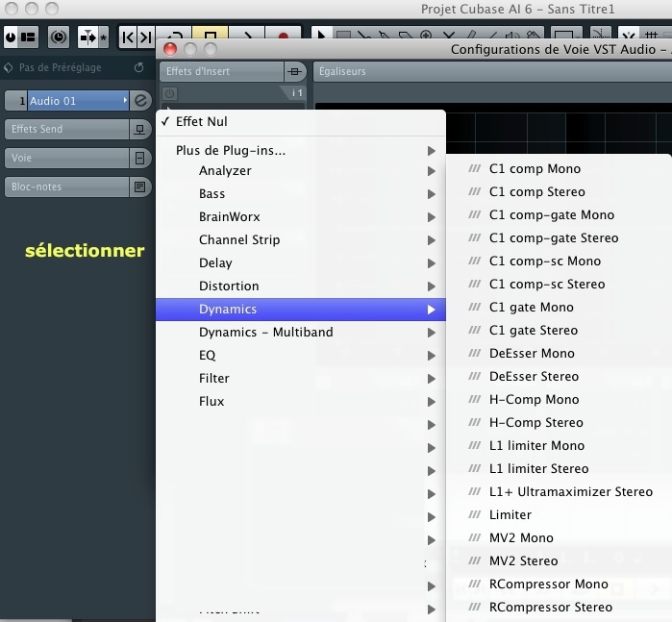Choose L1 limiter Mono plug-in
672x622 pixels.
559,446
